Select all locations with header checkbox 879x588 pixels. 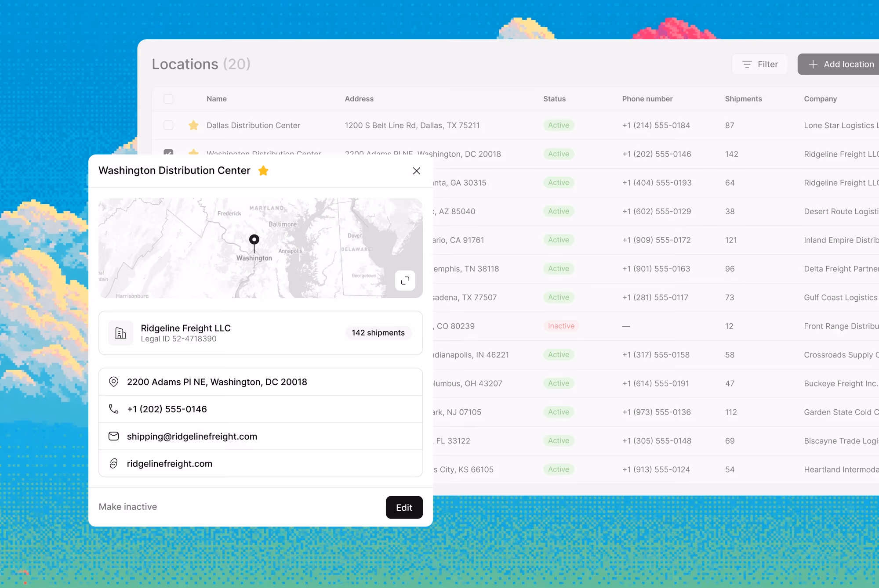(168, 99)
